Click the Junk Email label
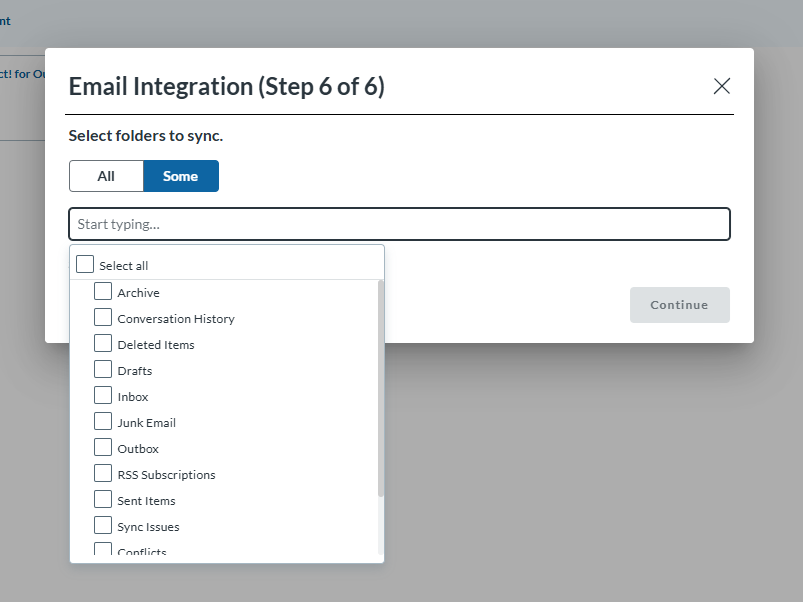 point(146,423)
